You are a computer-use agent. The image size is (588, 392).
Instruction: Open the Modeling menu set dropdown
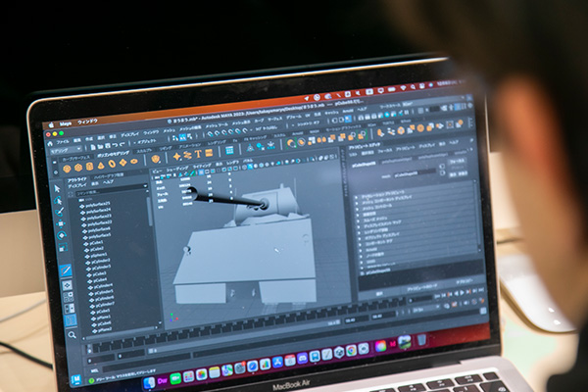[x=67, y=150]
